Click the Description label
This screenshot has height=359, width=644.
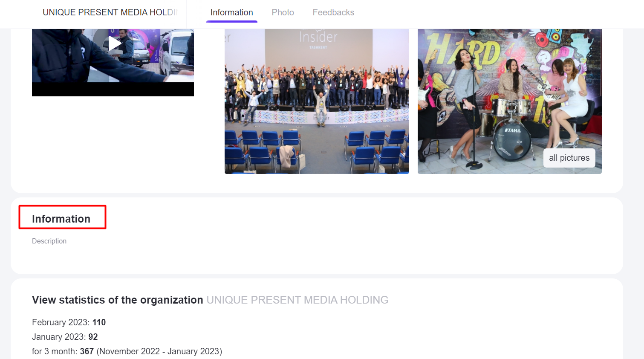[x=49, y=241]
